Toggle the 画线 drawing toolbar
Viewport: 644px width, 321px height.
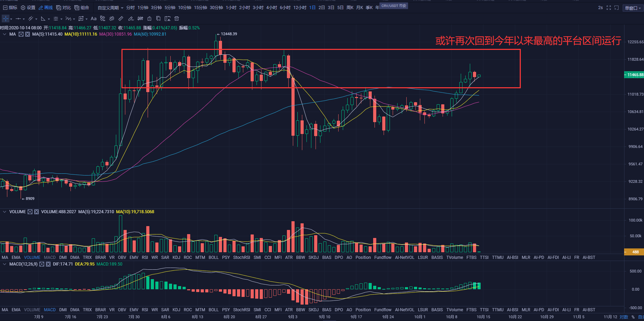tap(46, 8)
